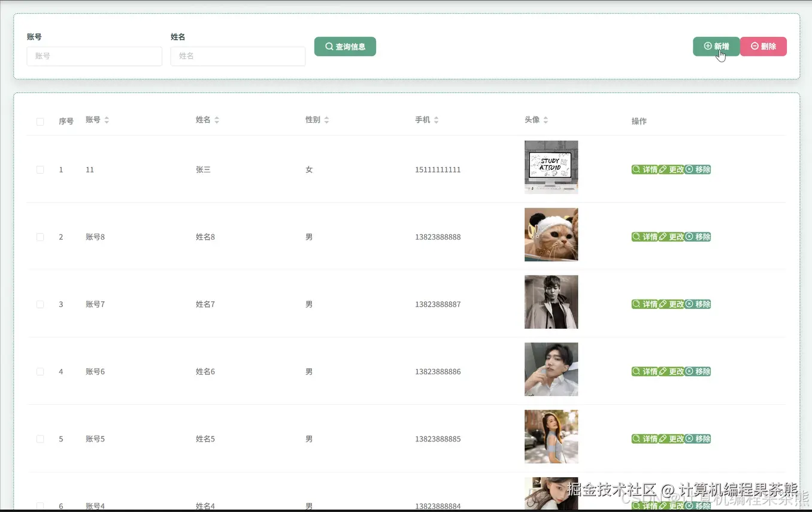Sort the table by 性别 column arrows
This screenshot has width=812, height=512.
tap(326, 120)
